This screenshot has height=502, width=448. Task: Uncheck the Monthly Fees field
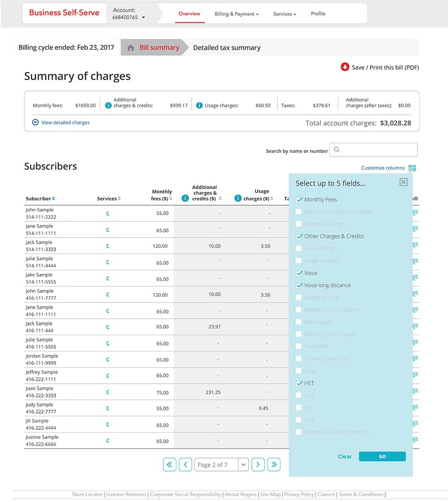299,199
